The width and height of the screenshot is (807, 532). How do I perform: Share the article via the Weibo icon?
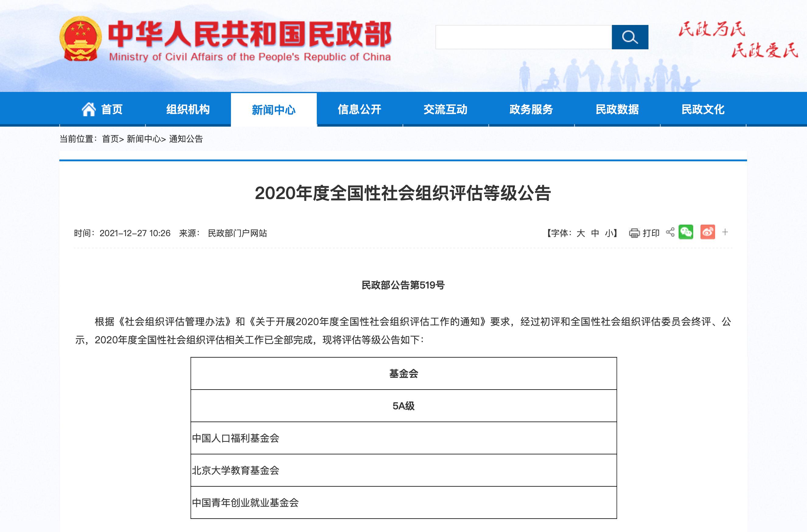(x=707, y=233)
